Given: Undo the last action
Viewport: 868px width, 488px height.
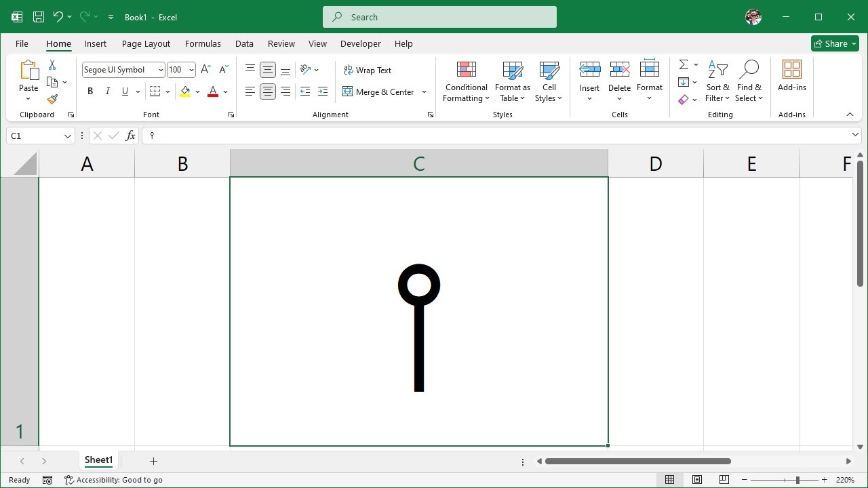Looking at the screenshot, I should [58, 17].
